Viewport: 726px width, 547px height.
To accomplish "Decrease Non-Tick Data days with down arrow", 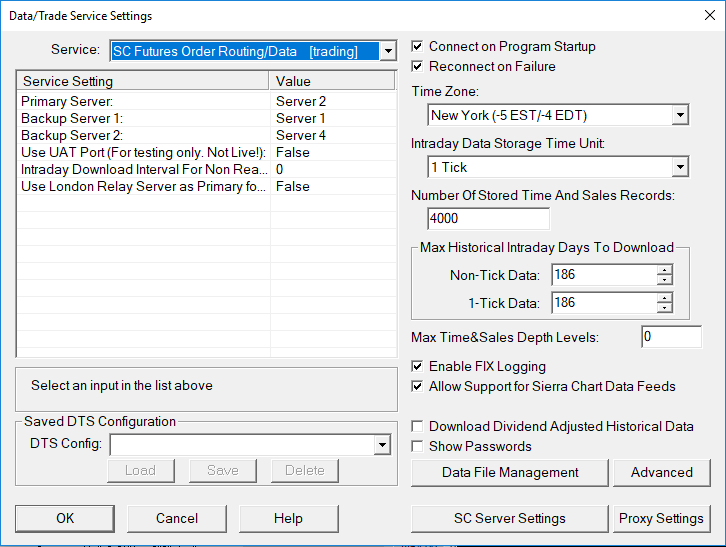I will pos(664,280).
